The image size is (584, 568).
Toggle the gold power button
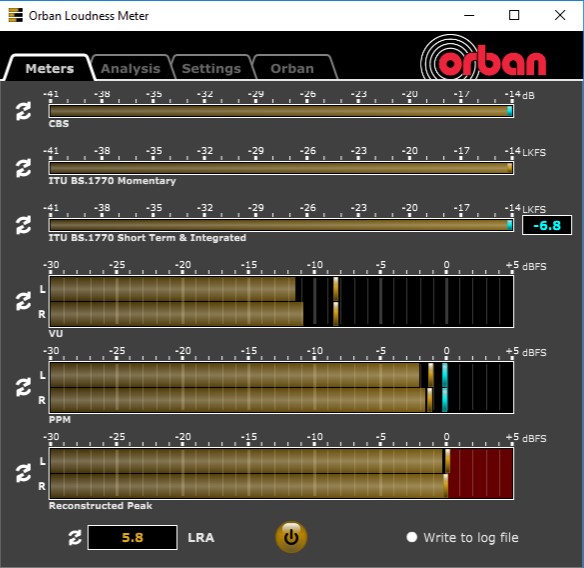291,537
